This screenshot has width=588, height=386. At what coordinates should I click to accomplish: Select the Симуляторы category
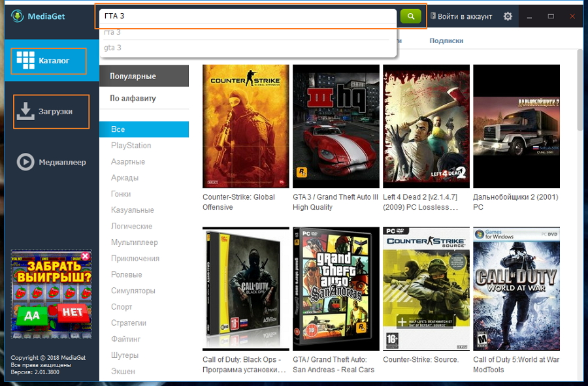pyautogui.click(x=133, y=291)
